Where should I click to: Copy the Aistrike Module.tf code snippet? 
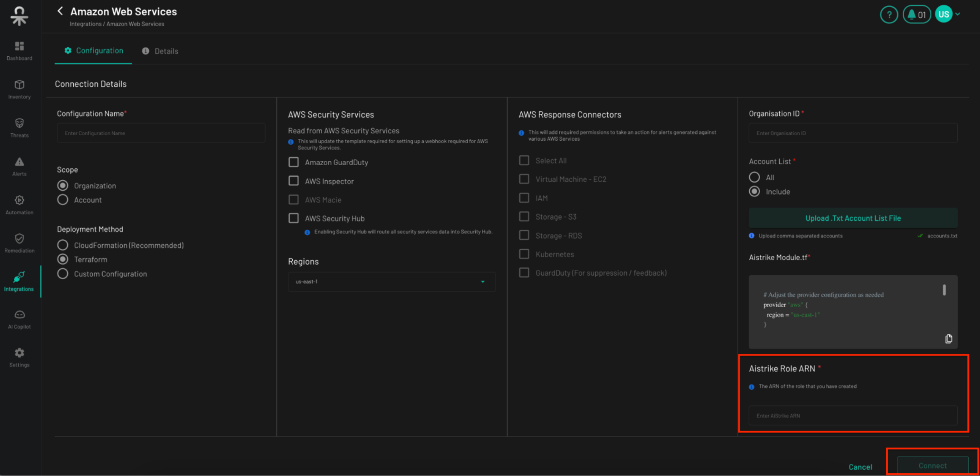click(948, 339)
